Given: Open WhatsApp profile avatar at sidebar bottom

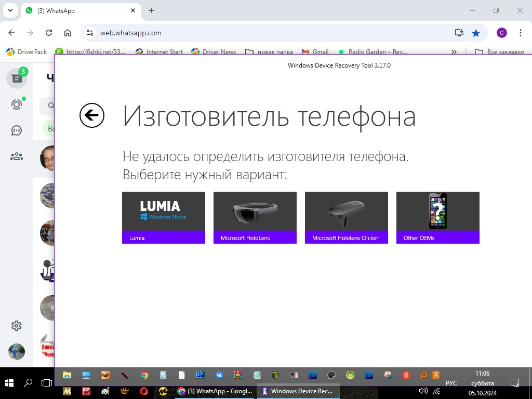Looking at the screenshot, I should (x=17, y=352).
